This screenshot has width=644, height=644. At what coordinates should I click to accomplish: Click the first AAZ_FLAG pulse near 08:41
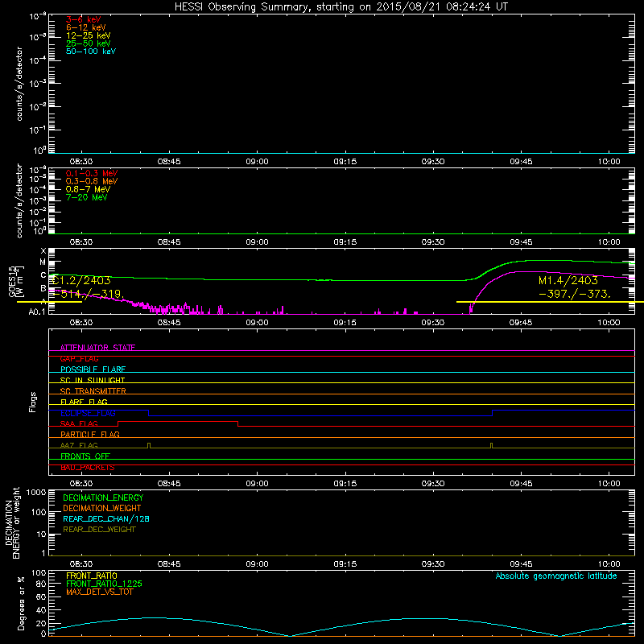[149, 445]
